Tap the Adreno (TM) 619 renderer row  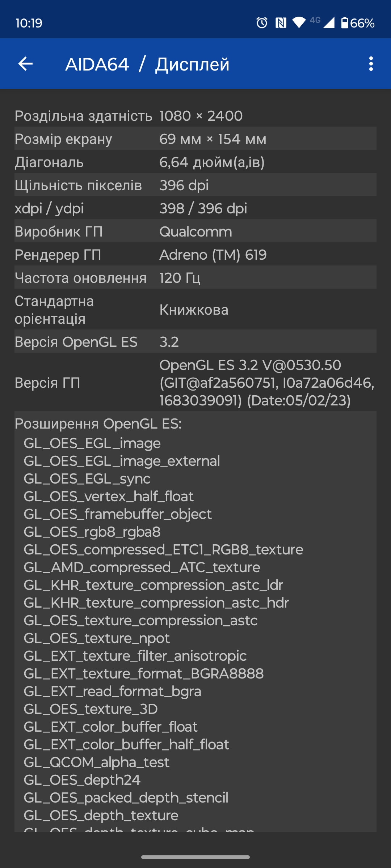tap(195, 255)
